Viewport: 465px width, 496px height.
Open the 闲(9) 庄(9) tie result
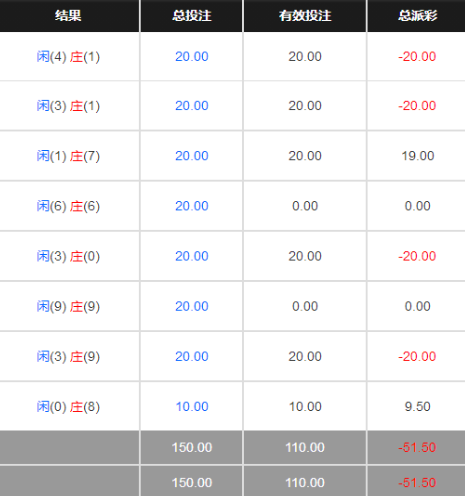pos(68,306)
